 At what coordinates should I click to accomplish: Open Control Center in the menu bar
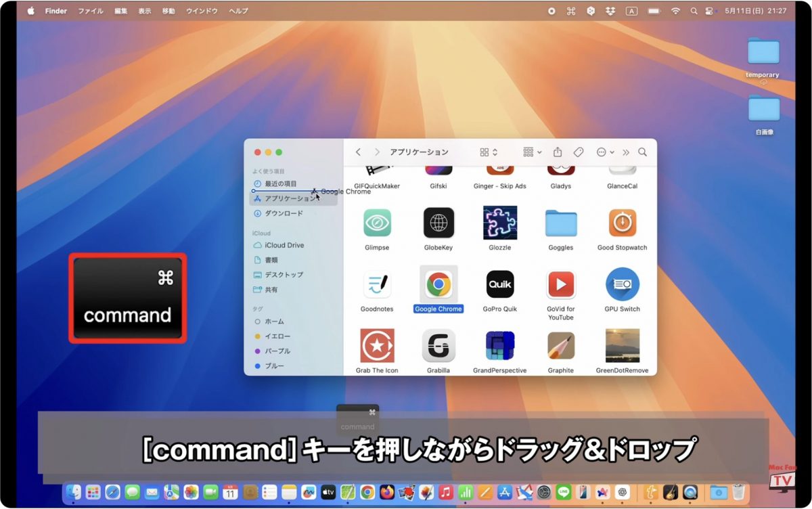[x=709, y=11]
